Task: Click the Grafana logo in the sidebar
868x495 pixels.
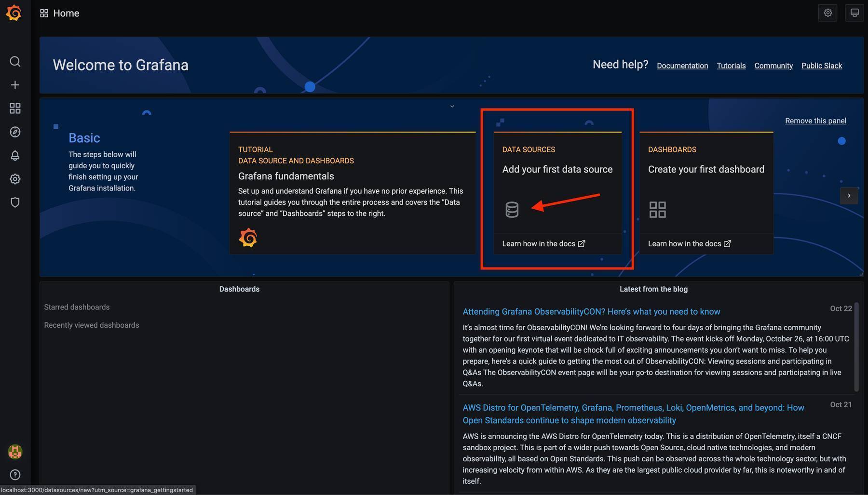Action: (14, 13)
